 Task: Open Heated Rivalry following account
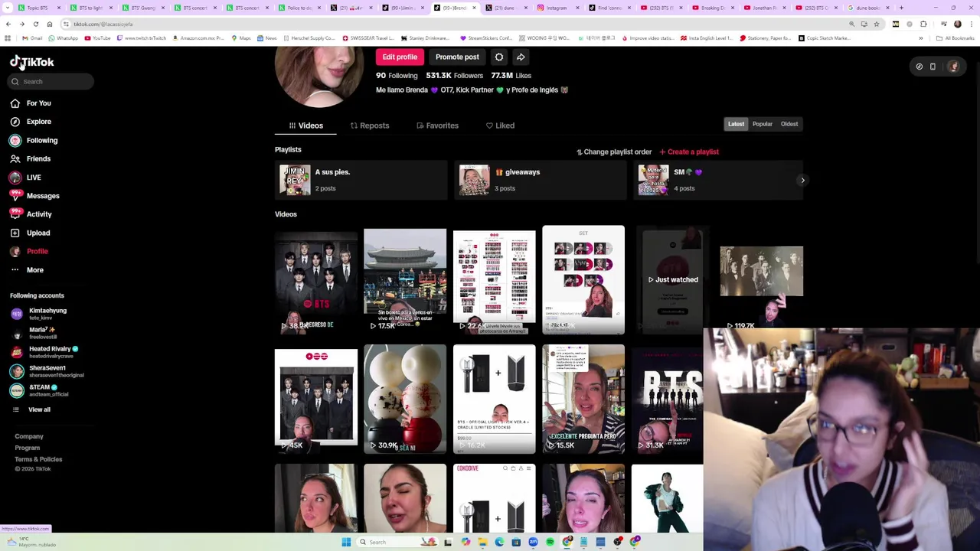coord(44,352)
